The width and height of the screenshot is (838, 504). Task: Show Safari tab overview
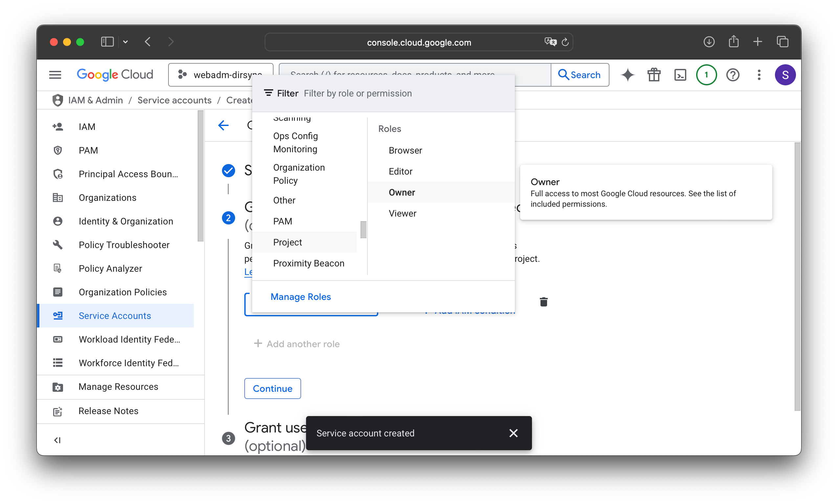point(782,42)
